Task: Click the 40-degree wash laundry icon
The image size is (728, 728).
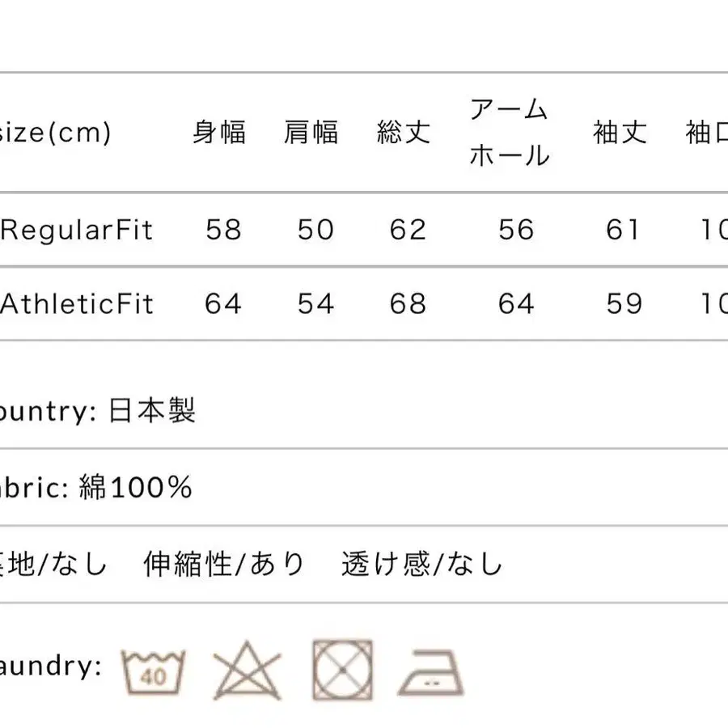Action: tap(153, 671)
